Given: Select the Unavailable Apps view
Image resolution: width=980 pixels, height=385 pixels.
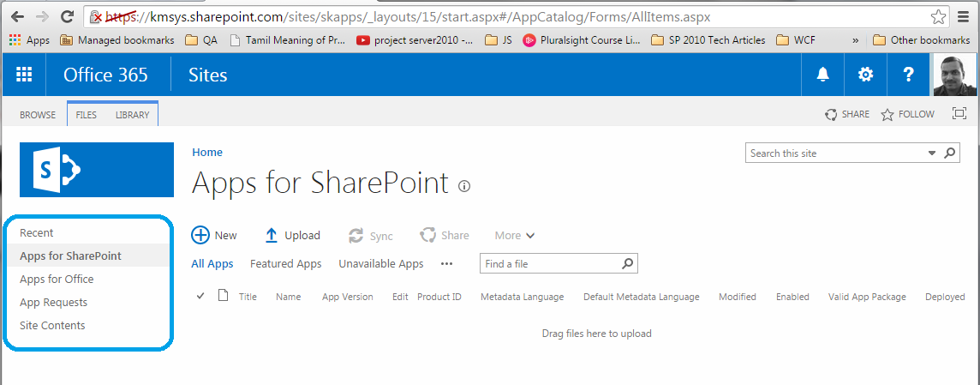Looking at the screenshot, I should pos(381,263).
